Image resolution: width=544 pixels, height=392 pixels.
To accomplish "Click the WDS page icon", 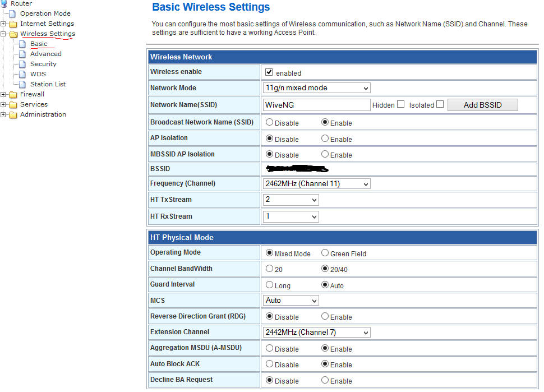I will click(22, 74).
